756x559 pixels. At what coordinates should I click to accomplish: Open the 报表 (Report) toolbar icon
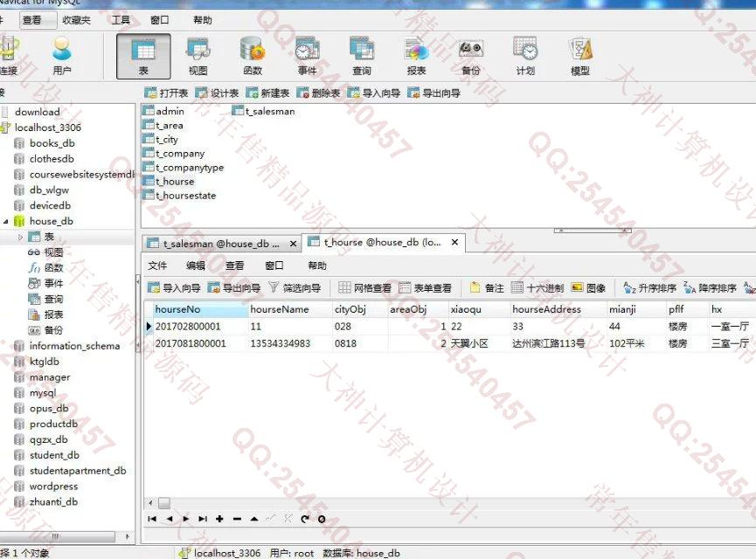coord(417,57)
